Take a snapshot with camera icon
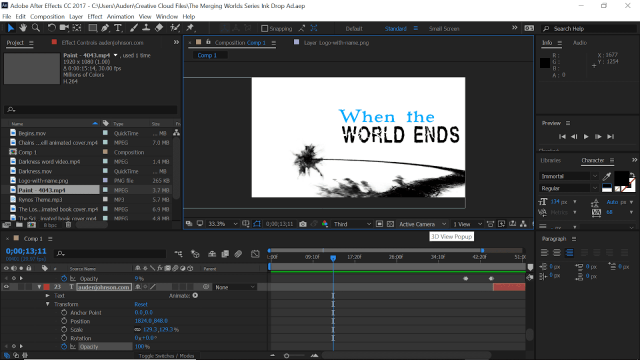 tap(303, 224)
